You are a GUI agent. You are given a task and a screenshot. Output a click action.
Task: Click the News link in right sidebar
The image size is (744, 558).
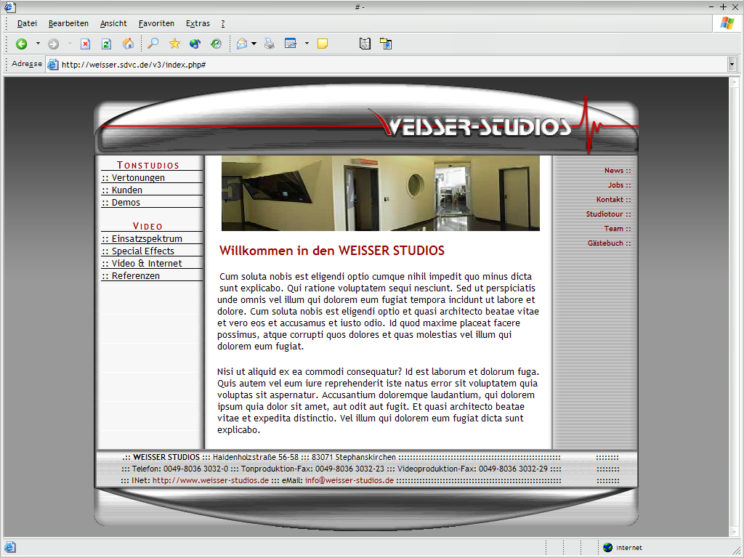[x=617, y=170]
